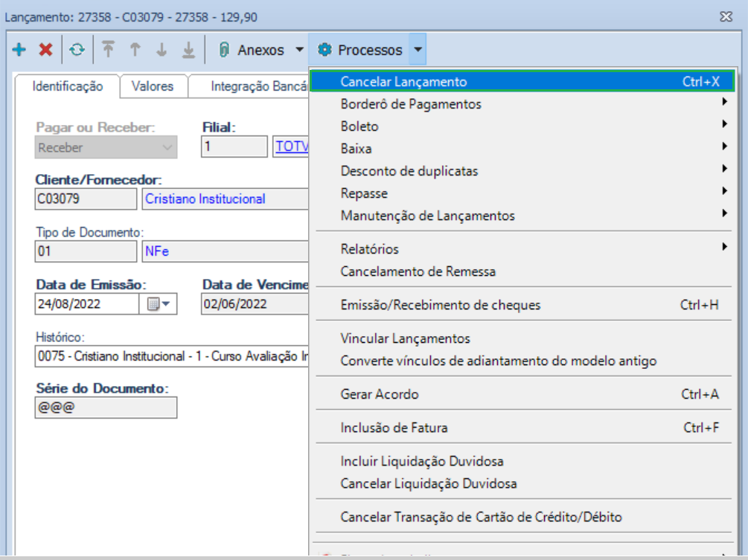Click the red X delete icon
The image size is (748, 560).
point(46,49)
